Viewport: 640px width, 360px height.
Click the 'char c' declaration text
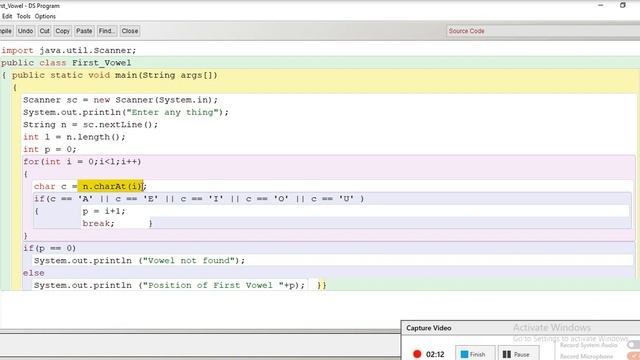[50, 187]
